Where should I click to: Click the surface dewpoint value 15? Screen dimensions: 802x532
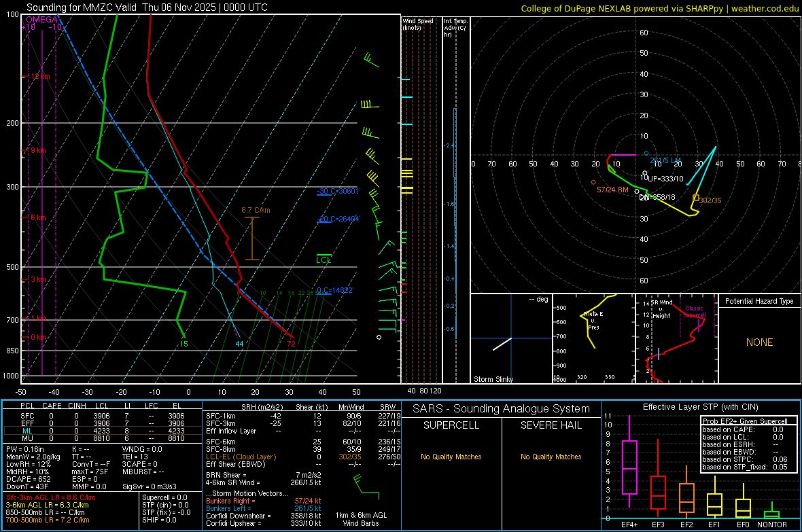[184, 344]
